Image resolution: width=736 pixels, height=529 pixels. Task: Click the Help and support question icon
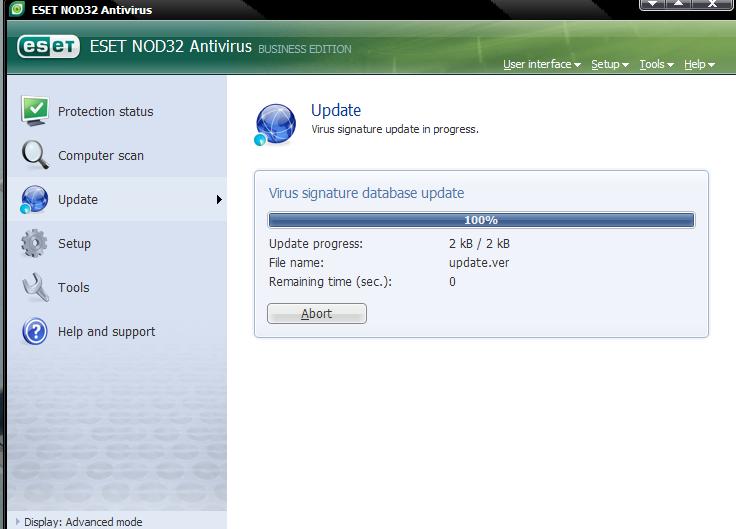click(x=35, y=331)
